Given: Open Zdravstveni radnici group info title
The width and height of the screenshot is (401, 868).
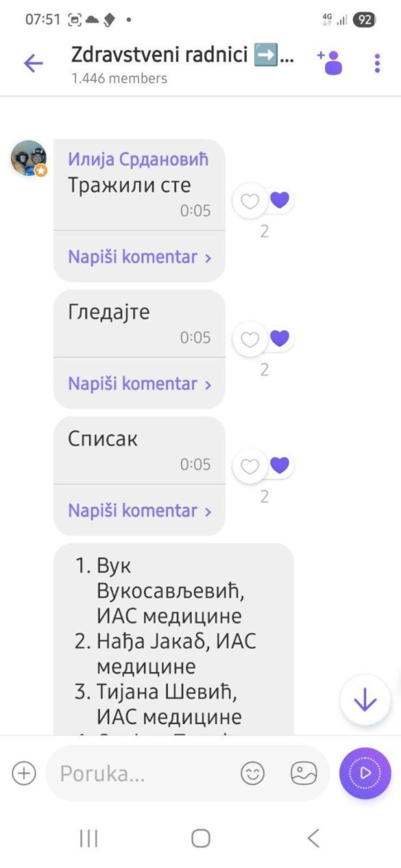Looking at the screenshot, I should pyautogui.click(x=182, y=54).
